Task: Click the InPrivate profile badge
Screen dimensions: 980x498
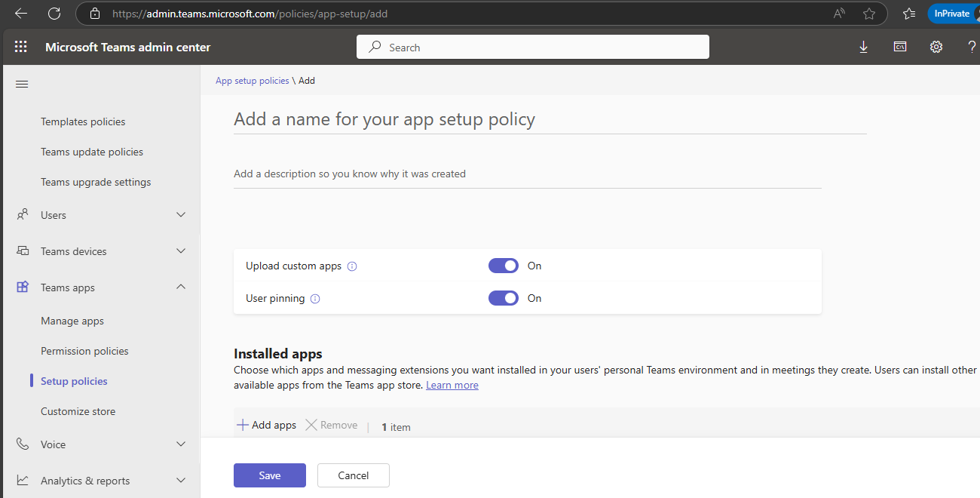Action: [953, 14]
